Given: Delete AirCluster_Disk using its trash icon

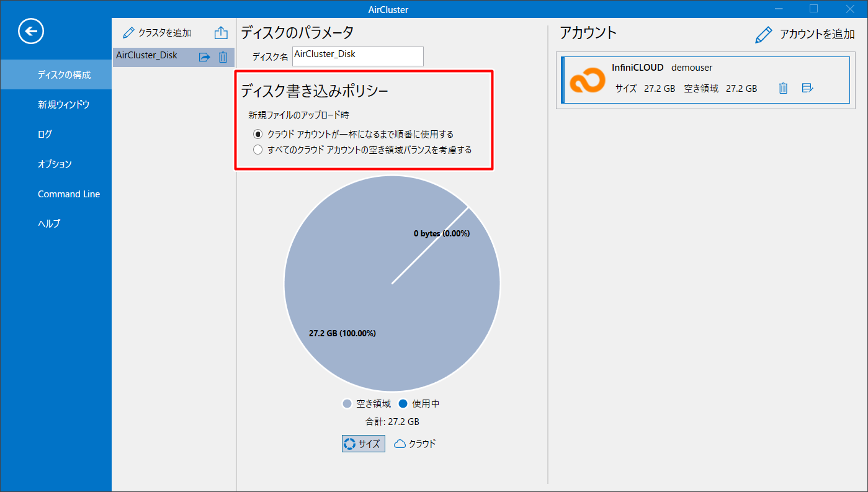Looking at the screenshot, I should (x=223, y=57).
